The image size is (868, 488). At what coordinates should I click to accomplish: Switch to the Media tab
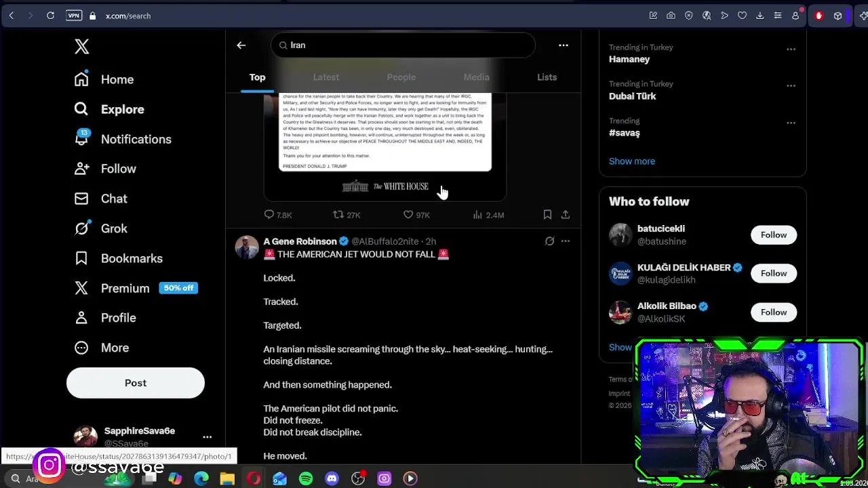pyautogui.click(x=476, y=77)
